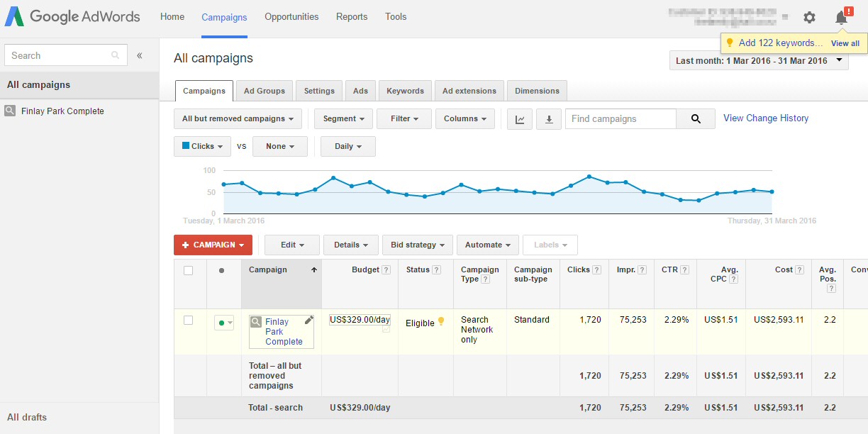This screenshot has width=868, height=434.
Task: Click the View Change History link
Action: (x=766, y=118)
